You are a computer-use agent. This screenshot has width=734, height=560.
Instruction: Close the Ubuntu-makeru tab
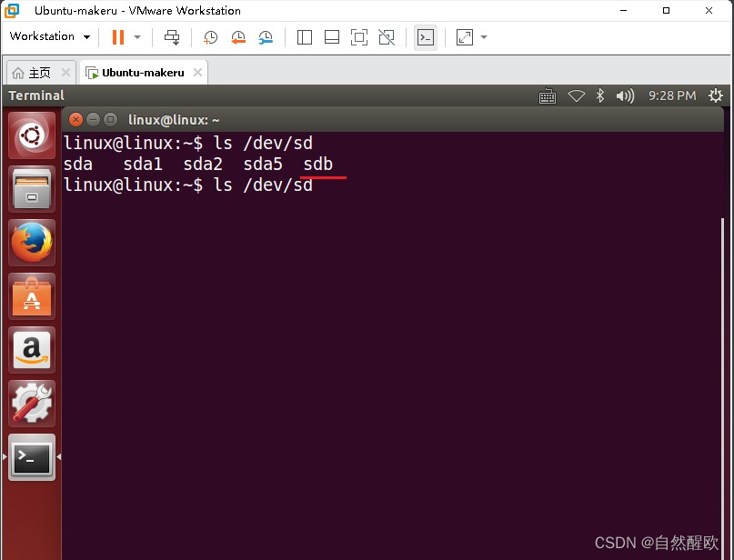tap(198, 73)
